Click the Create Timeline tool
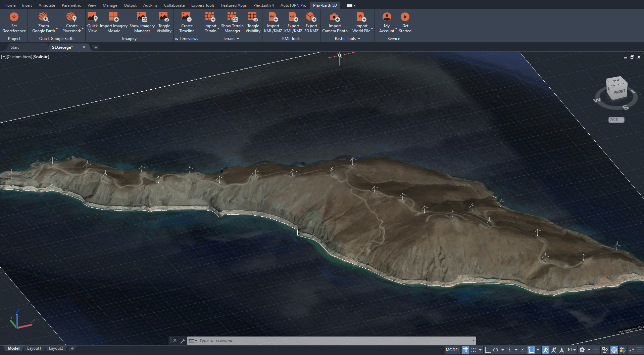644x355 pixels. [x=187, y=22]
